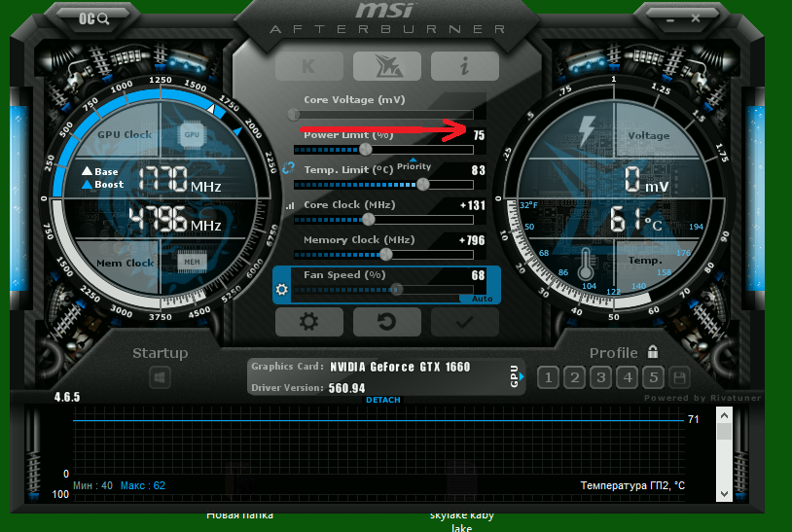Click the Power Limit value 75
The image size is (792, 532).
479,135
